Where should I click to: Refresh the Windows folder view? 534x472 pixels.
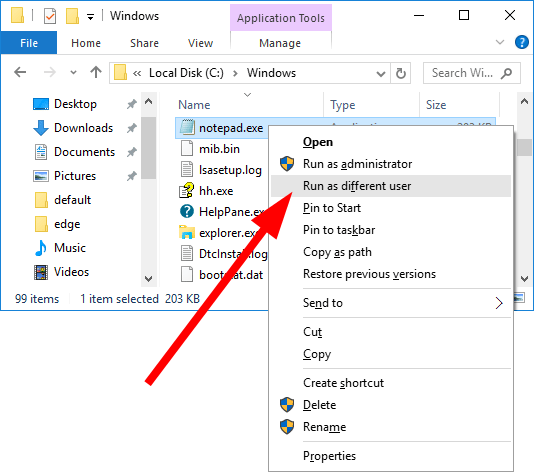[401, 73]
